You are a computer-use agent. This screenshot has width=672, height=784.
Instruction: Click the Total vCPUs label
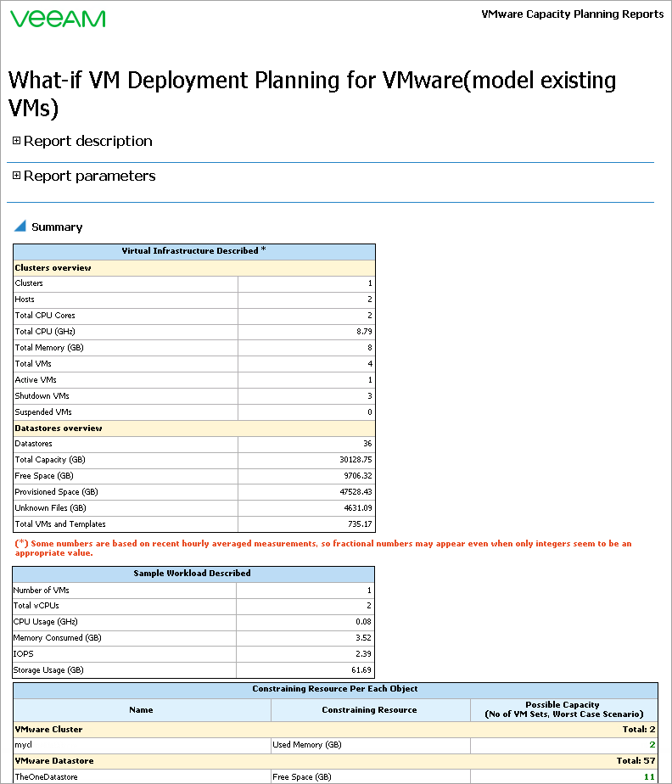(x=36, y=606)
